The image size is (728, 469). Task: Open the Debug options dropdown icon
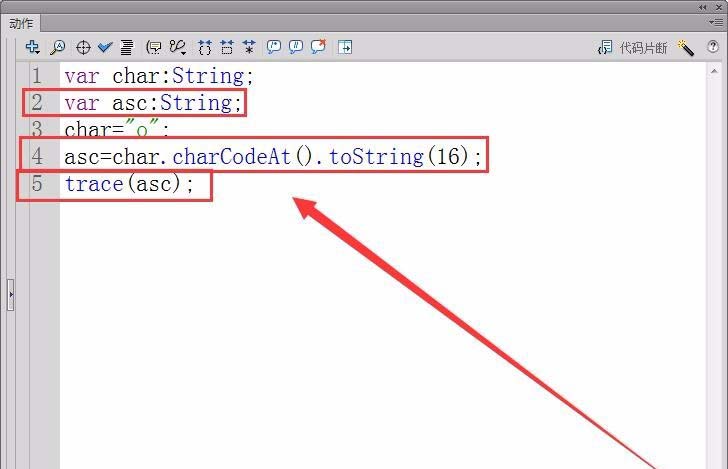pos(178,47)
